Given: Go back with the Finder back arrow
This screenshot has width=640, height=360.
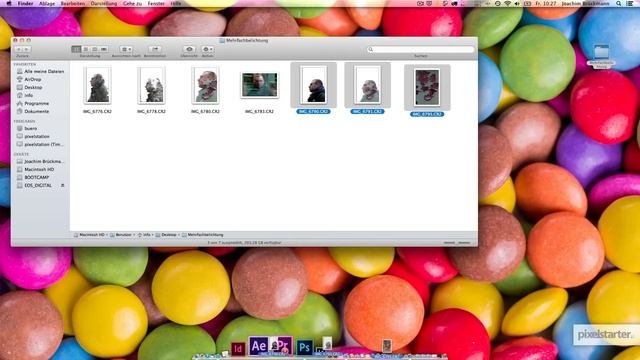Looking at the screenshot, I should point(18,49).
